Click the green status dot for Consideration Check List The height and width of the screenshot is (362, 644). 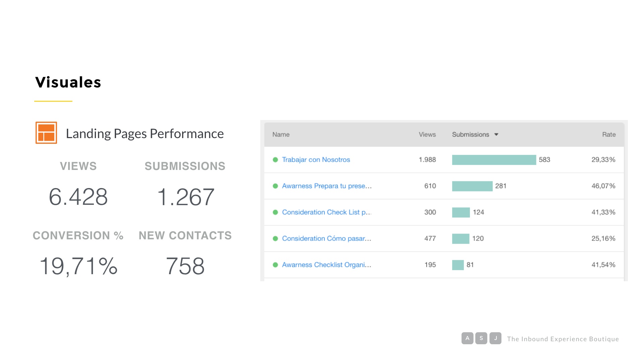(275, 212)
